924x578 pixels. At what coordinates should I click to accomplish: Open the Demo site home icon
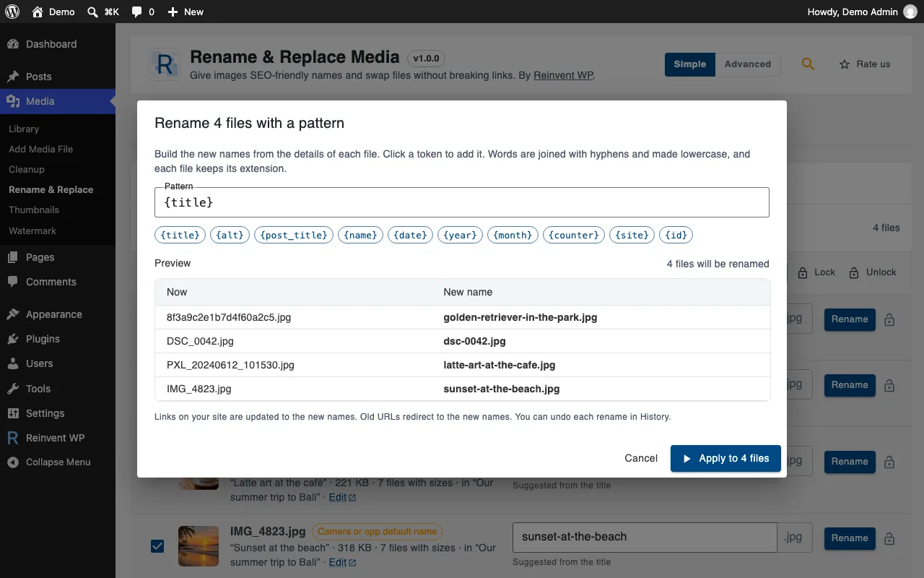click(38, 12)
